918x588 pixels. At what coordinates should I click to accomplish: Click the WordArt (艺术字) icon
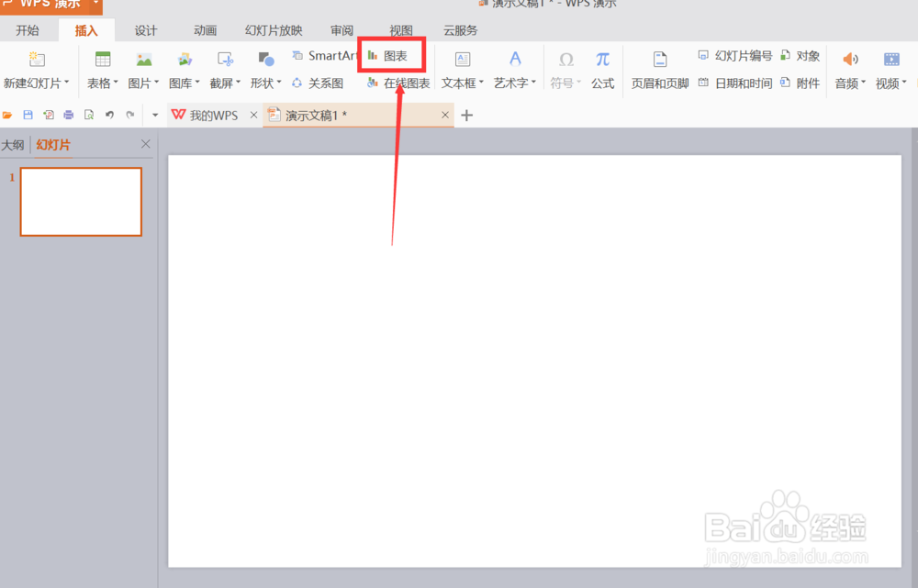click(515, 59)
